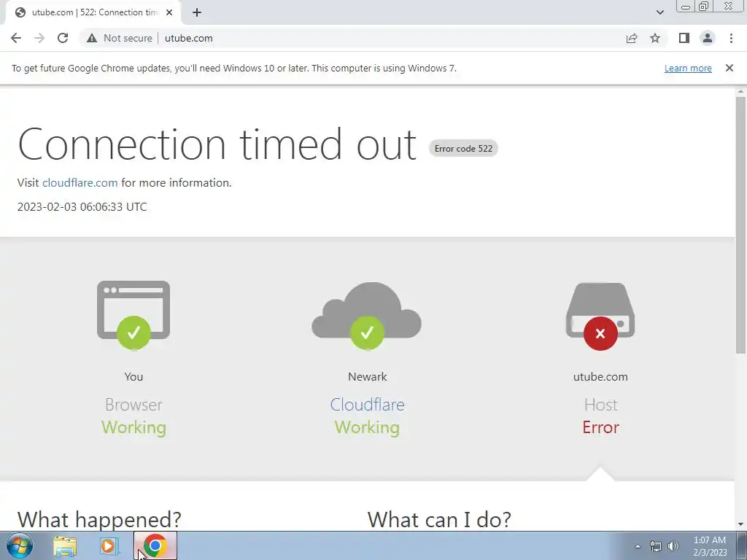Click the What can I do? heading
The image size is (747, 560).
[439, 519]
